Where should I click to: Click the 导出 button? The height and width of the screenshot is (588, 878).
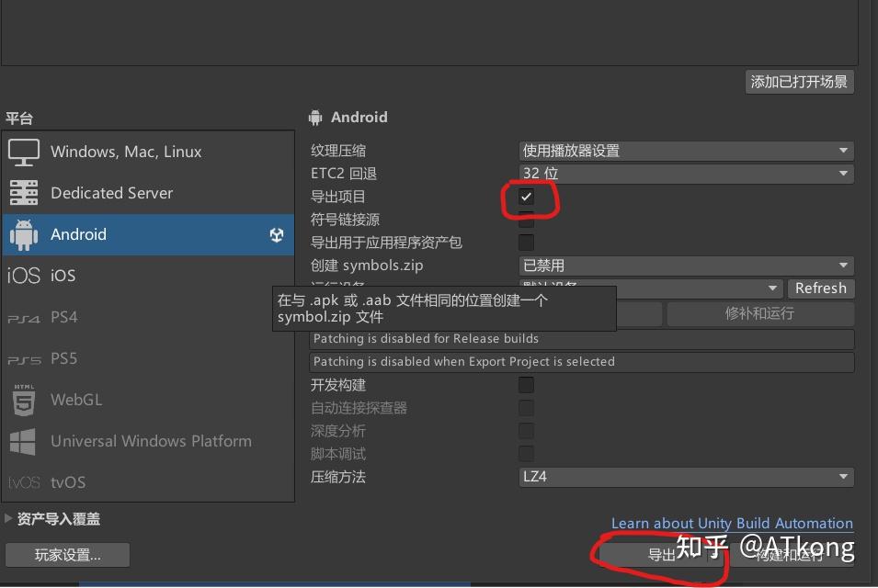coord(661,555)
